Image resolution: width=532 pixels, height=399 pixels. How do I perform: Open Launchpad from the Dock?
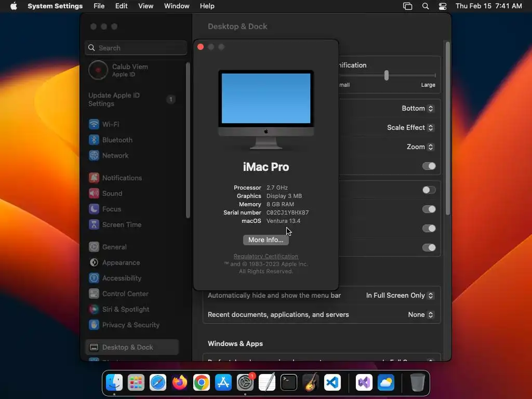pyautogui.click(x=136, y=382)
